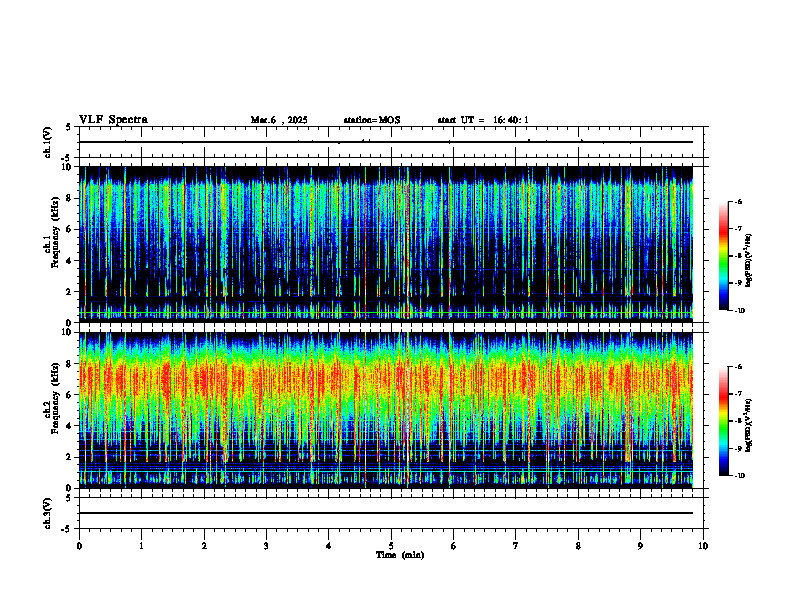Click the time axis tick label '8'
The image size is (792, 612).
click(578, 546)
